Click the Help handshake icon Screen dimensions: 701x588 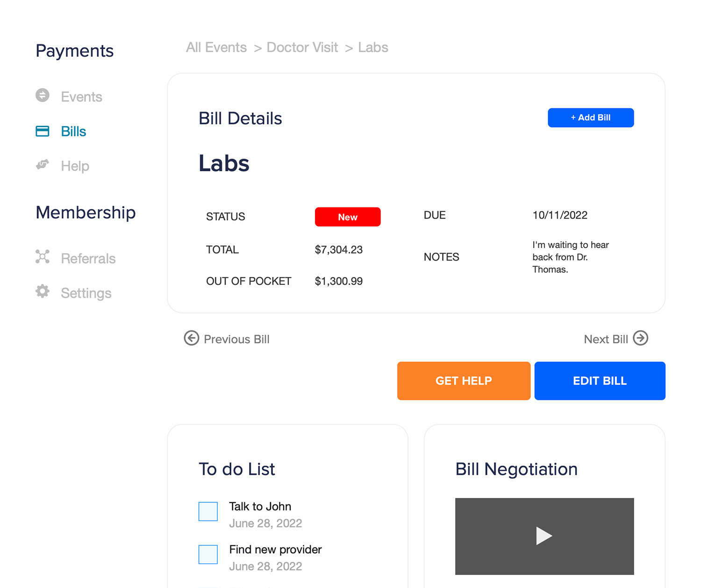43,165
